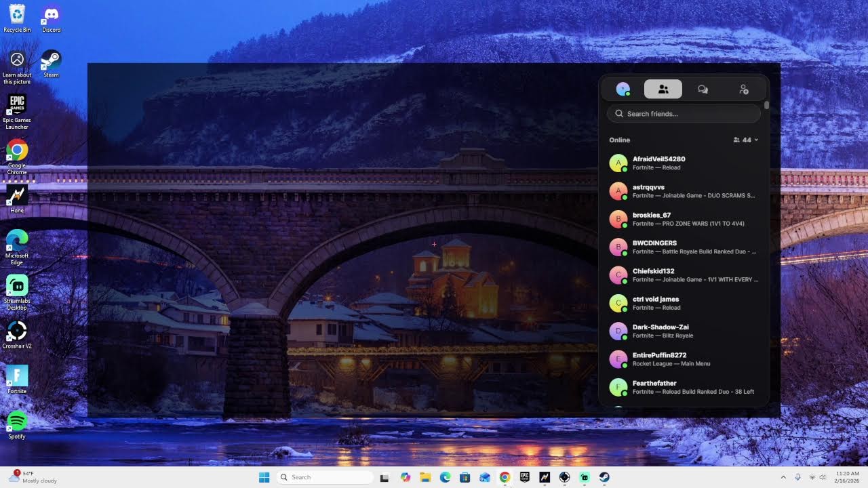This screenshot has width=868, height=488.
Task: Select friend AfraidVeil54280
Action: 684,163
